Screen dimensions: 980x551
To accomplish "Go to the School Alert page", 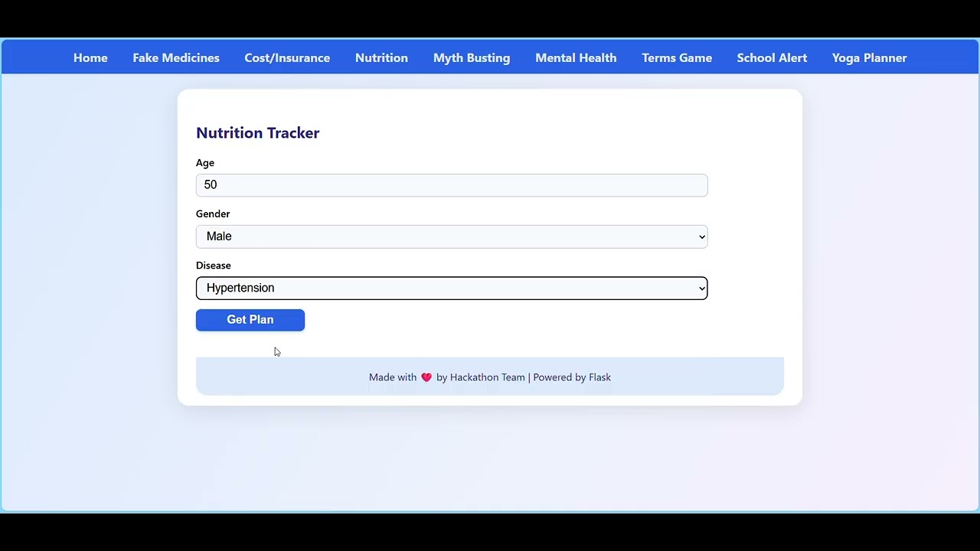I will pyautogui.click(x=772, y=58).
